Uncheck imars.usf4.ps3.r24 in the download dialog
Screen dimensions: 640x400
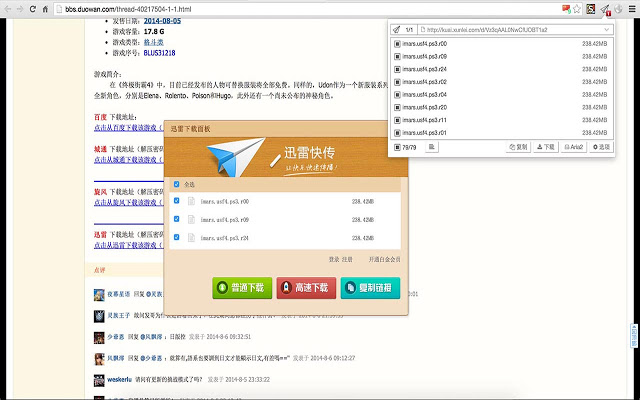[176, 237]
